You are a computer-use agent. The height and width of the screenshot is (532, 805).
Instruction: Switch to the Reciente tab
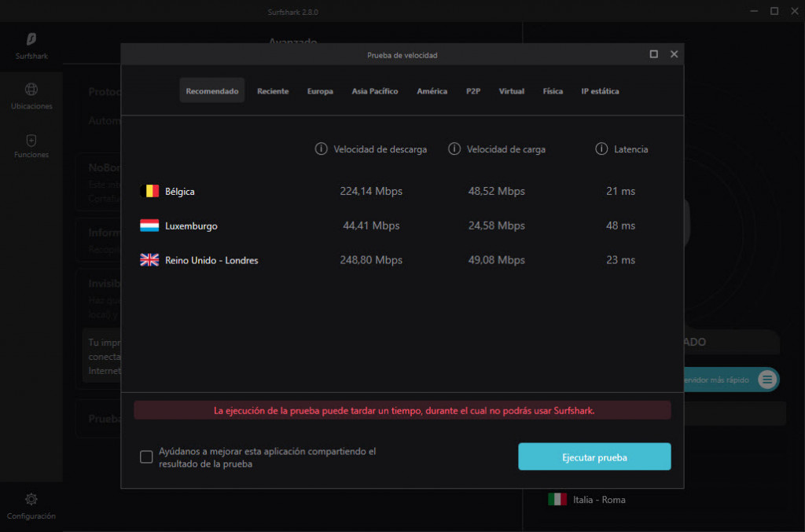273,91
